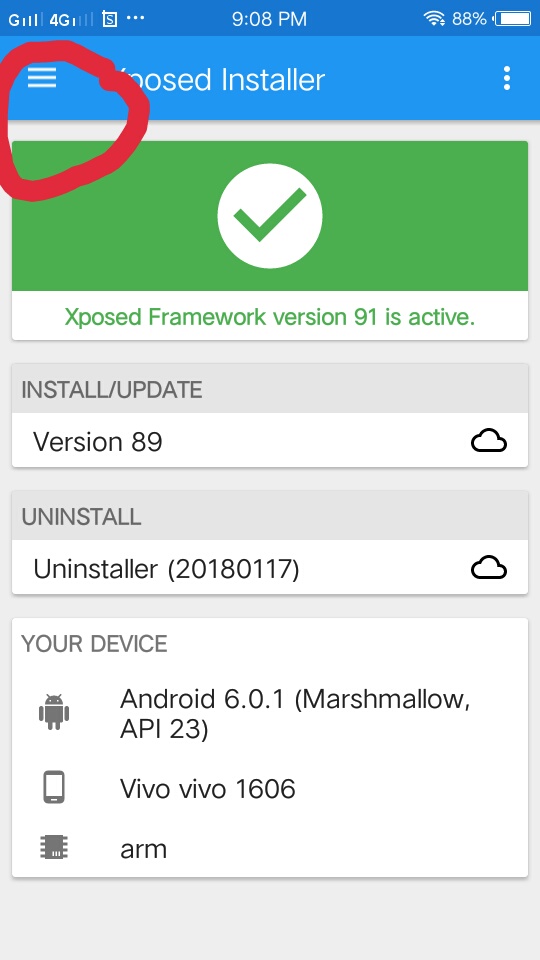
Task: Tap the arm architecture row
Action: coord(269,849)
